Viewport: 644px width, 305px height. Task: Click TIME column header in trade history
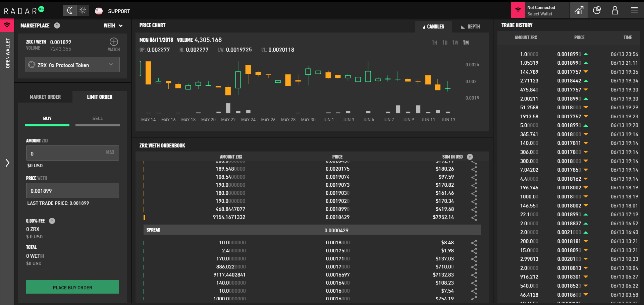(628, 38)
